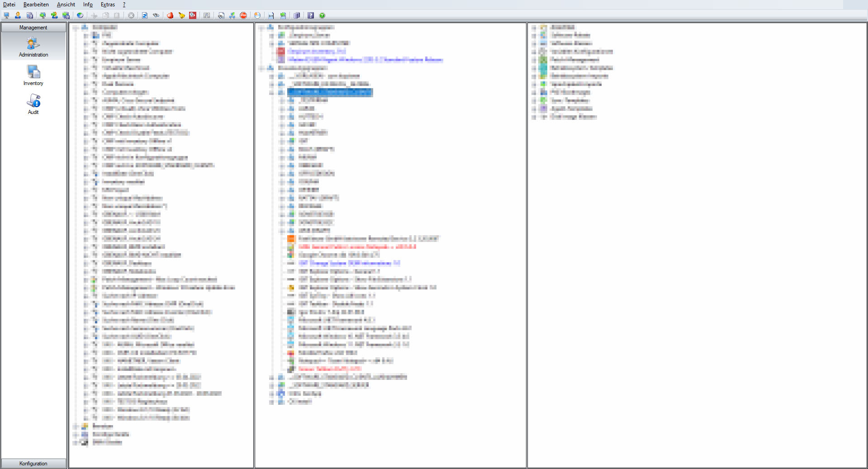868x469 pixels.
Task: Switch to the Konfiguration section at the bottom left
Action: click(x=33, y=463)
